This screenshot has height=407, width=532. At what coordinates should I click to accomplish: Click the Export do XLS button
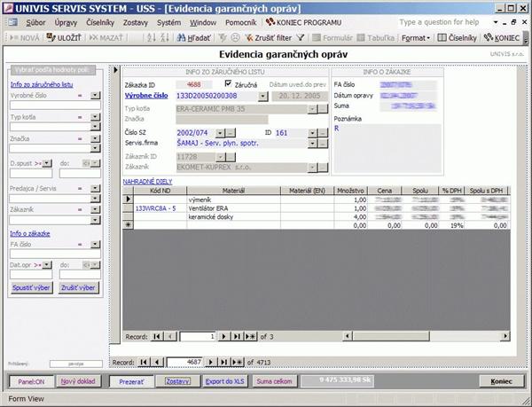(224, 381)
